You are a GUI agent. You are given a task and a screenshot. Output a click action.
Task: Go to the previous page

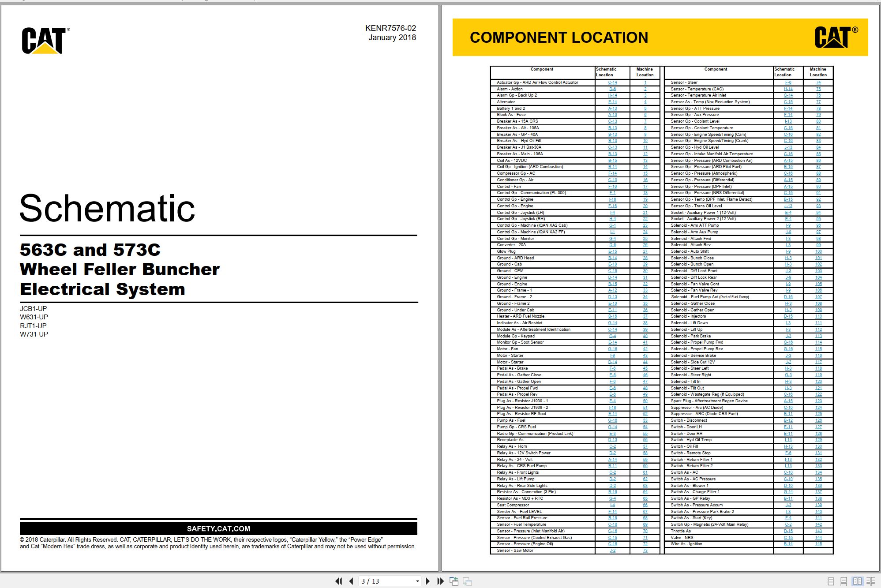[x=351, y=581]
